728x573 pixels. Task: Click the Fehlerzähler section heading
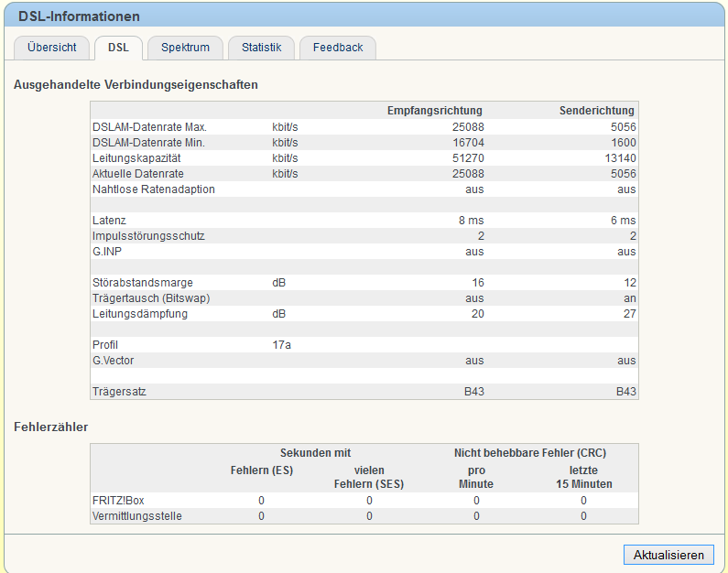[51, 427]
